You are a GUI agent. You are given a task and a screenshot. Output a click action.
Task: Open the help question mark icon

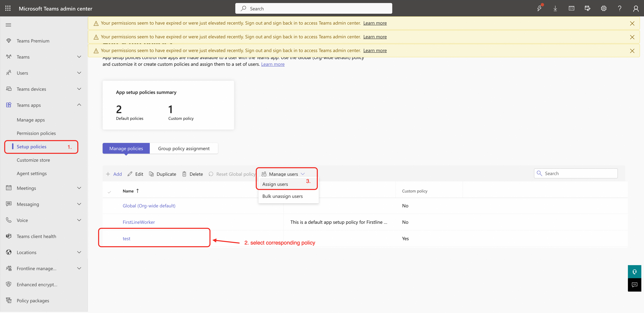point(620,9)
